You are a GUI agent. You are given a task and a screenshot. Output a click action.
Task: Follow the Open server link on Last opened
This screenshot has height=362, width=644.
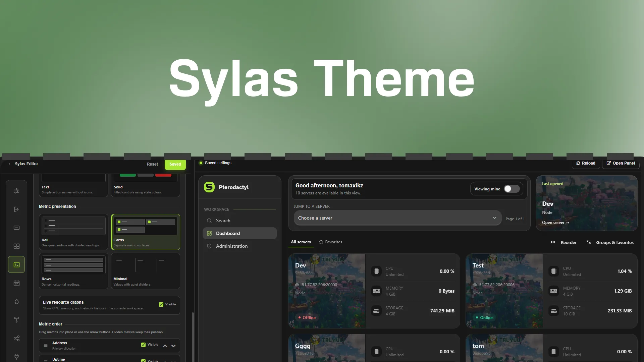click(555, 223)
